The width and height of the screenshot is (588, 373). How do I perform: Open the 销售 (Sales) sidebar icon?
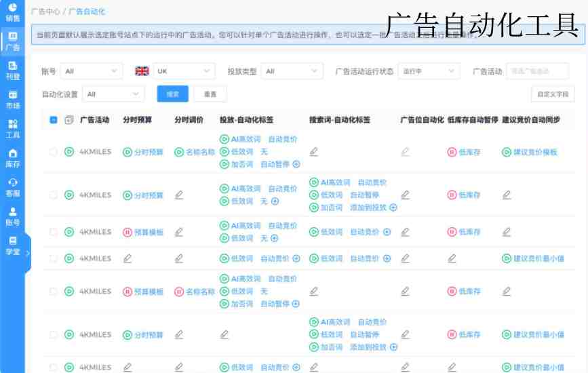point(12,12)
